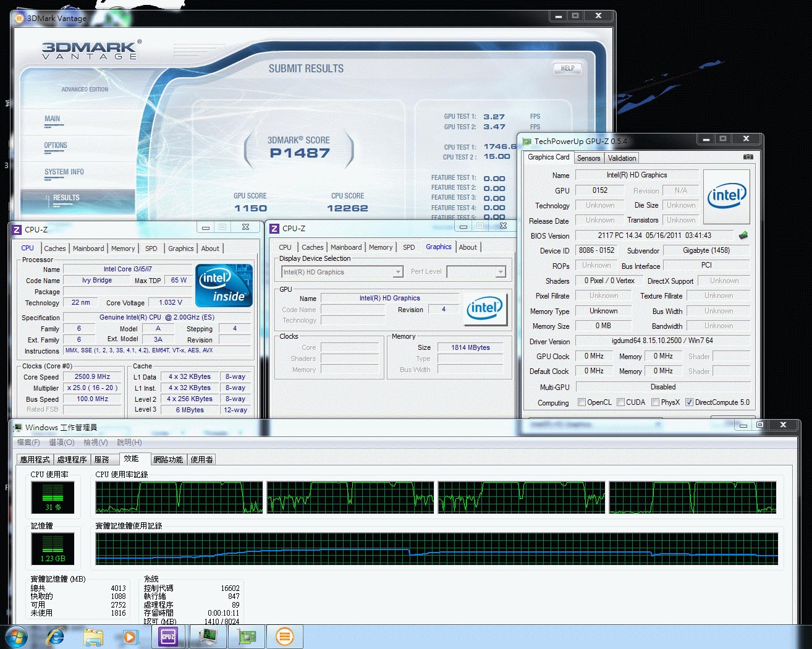Toggle the OpenCL checkbox in GPU-Z
The height and width of the screenshot is (649, 812).
coord(582,402)
